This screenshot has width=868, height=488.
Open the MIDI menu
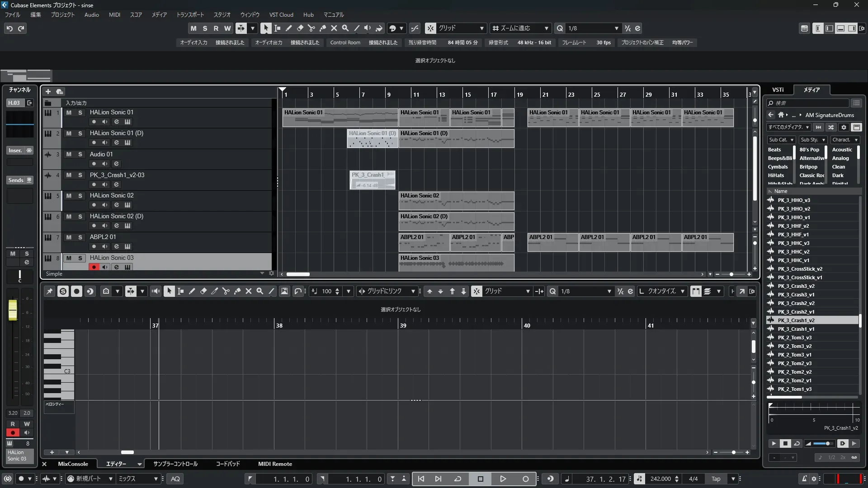point(114,15)
